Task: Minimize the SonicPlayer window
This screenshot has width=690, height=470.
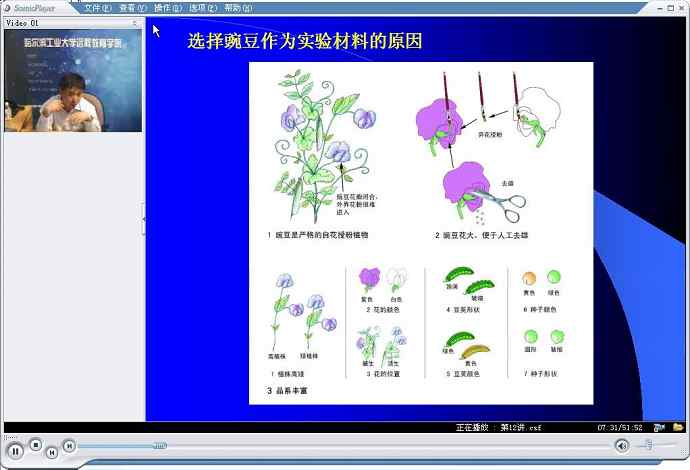Action: point(660,8)
